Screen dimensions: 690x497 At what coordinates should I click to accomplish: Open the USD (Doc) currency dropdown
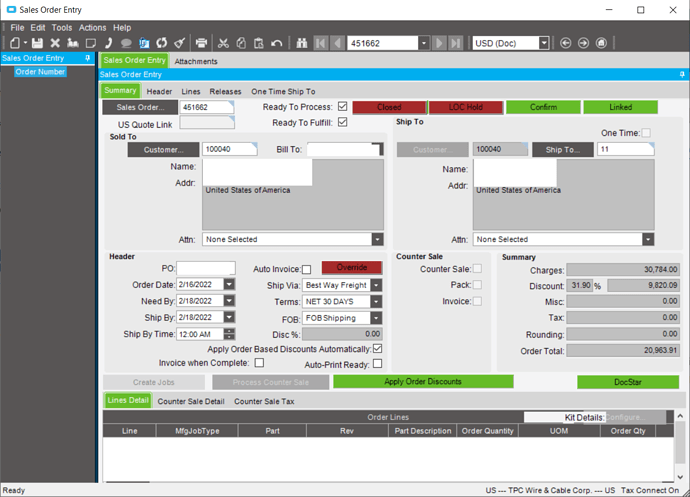coord(544,43)
